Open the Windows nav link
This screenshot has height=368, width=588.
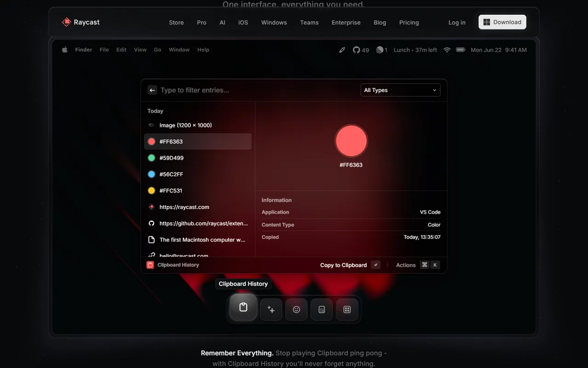[x=274, y=23]
